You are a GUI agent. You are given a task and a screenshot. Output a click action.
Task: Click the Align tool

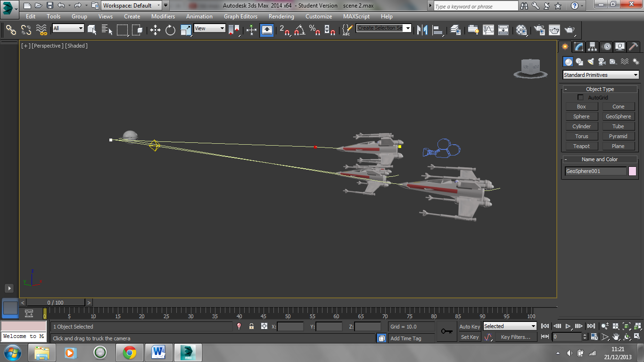(x=438, y=30)
